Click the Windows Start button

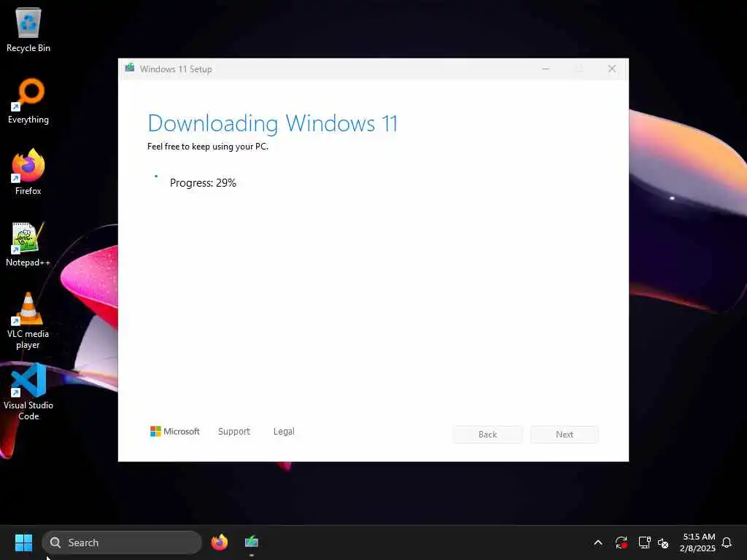[23, 542]
